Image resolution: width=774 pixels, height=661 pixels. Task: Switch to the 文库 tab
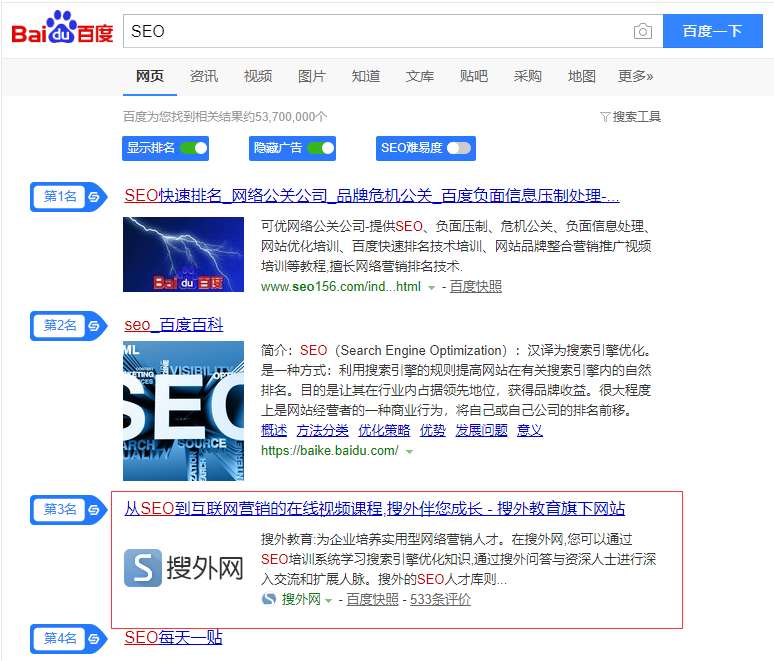[x=420, y=76]
